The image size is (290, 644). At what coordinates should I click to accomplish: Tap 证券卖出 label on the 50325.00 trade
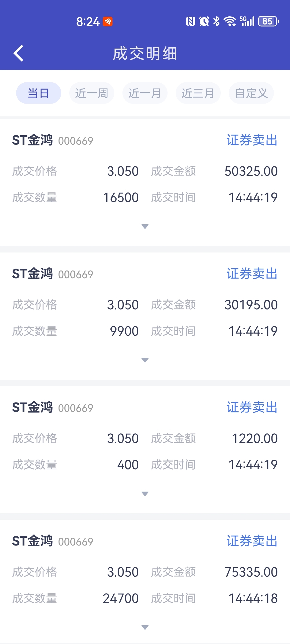tap(252, 140)
